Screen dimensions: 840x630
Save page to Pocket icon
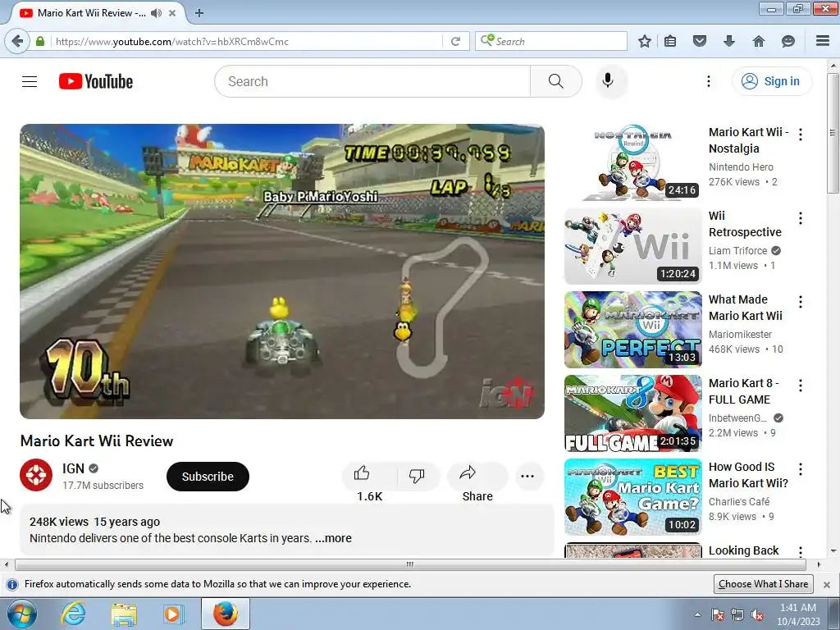click(700, 41)
